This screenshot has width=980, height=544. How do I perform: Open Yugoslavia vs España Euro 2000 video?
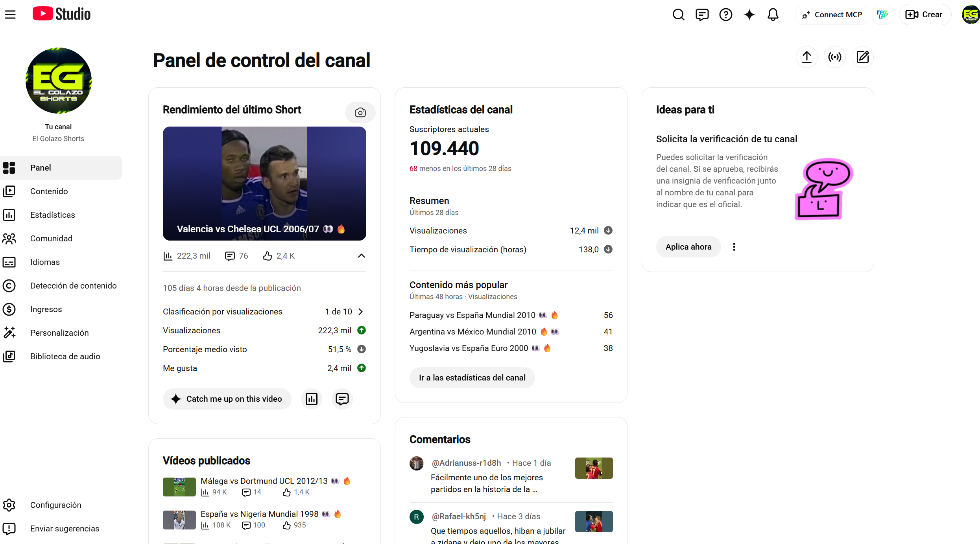point(480,348)
